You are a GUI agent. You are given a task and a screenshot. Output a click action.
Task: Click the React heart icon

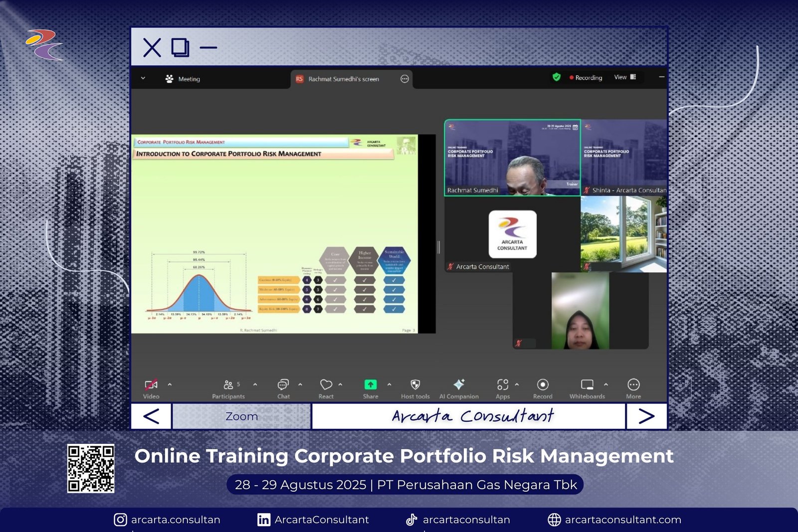(326, 385)
